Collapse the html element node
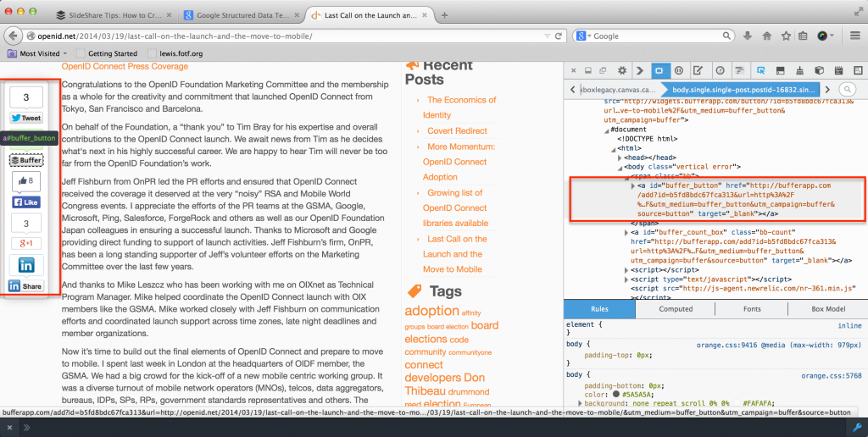Screen dimensions: 868x437 pyautogui.click(x=614, y=149)
